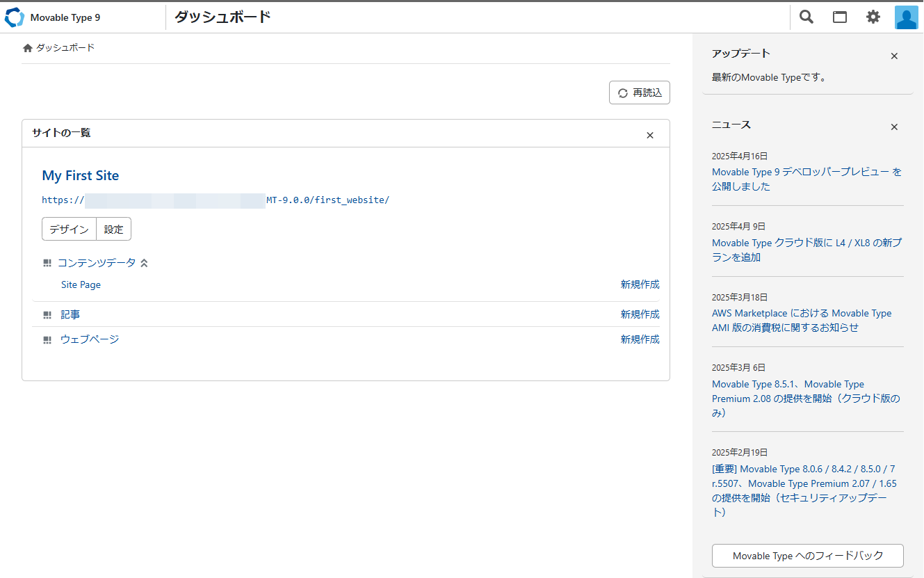This screenshot has height=578, width=924.
Task: Click the デザイン button
Action: pos(69,229)
